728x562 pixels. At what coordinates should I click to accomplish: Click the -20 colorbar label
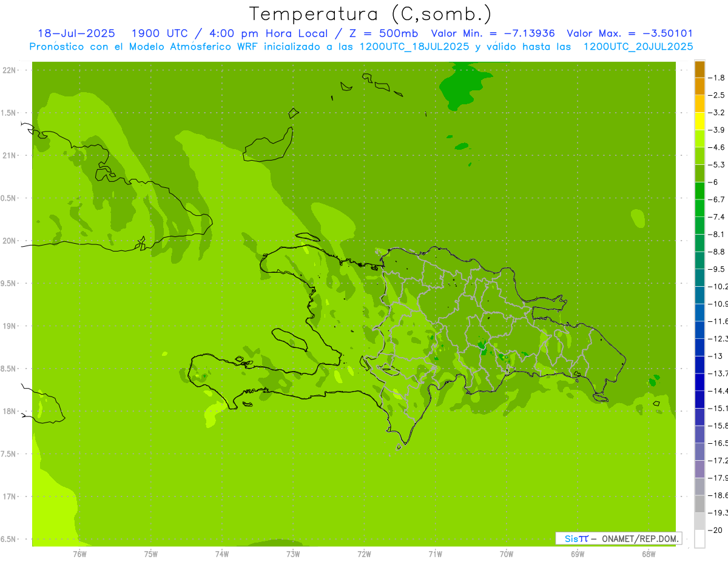[715, 530]
